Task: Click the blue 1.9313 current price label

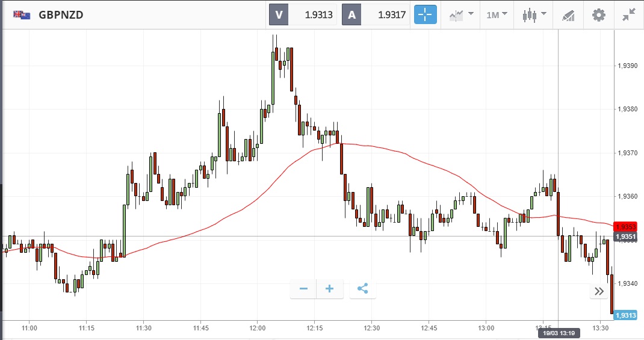Action: pos(625,315)
